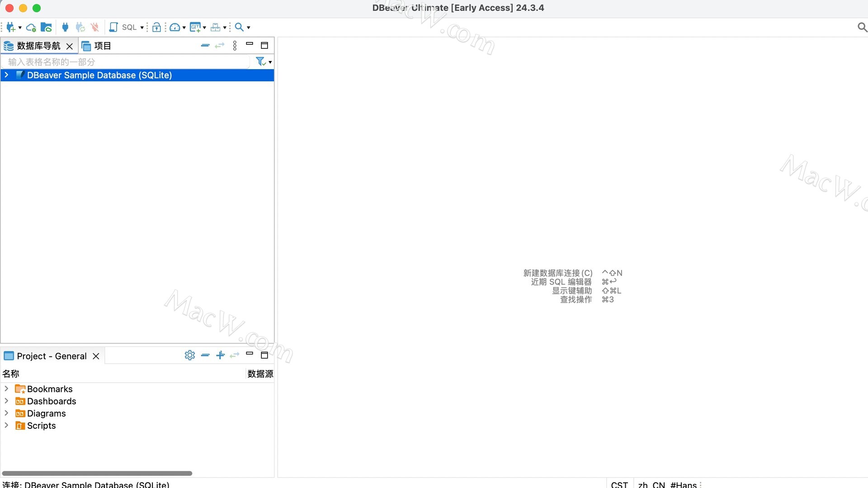
Task: Click the transaction lock icon in toolbar
Action: [156, 28]
